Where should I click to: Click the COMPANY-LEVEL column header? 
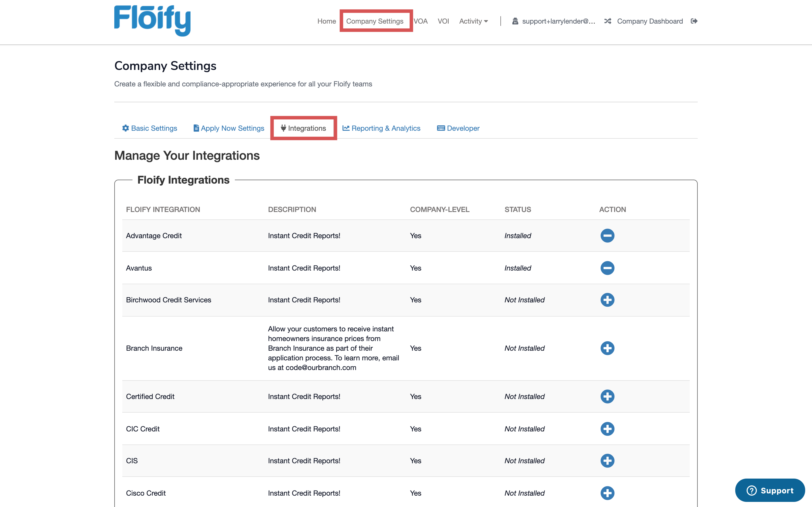pos(439,209)
